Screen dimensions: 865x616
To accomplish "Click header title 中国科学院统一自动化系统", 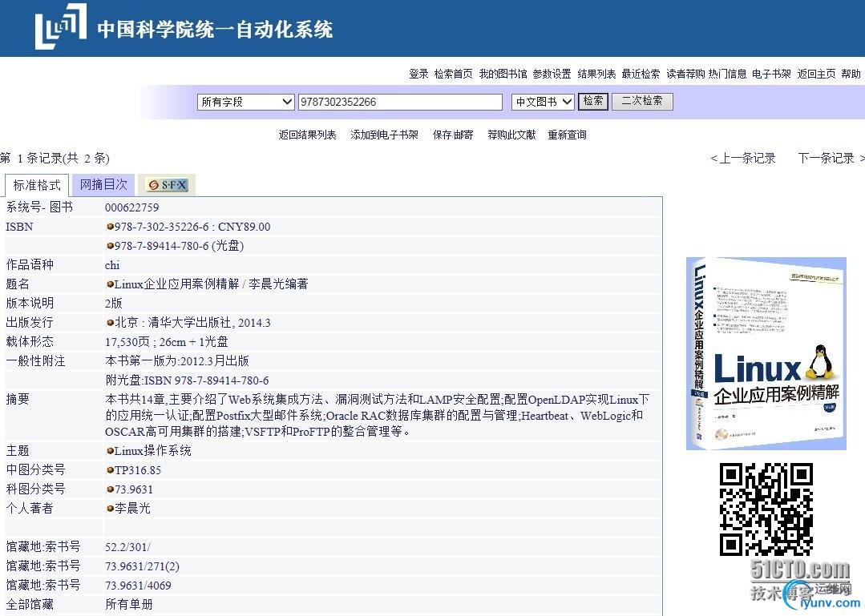I will (215, 29).
